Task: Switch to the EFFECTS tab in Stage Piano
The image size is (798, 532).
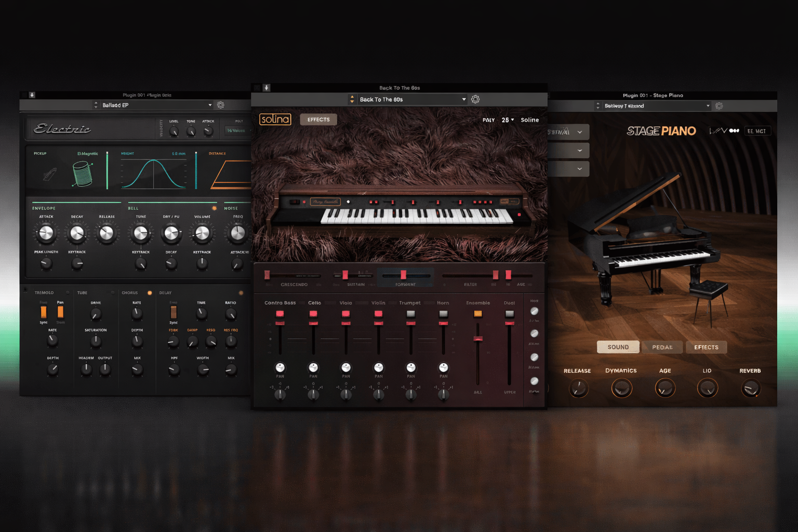Action: (x=706, y=347)
